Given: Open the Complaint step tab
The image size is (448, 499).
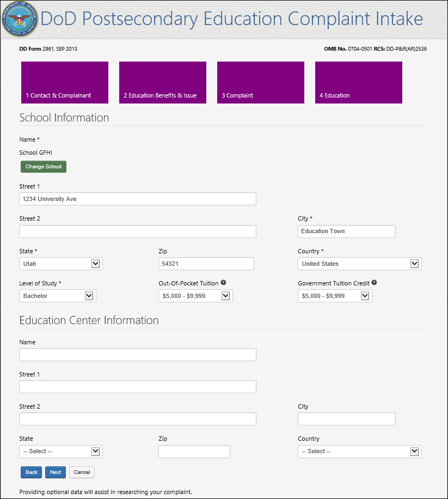Looking at the screenshot, I should click(261, 82).
